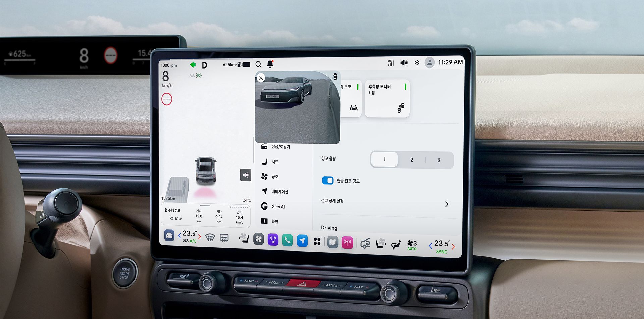The height and width of the screenshot is (319, 644).
Task: Open the pink radio broadcast app
Action: point(347,243)
